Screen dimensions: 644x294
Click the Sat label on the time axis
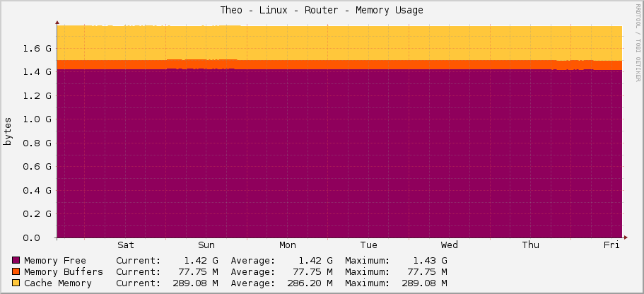point(126,245)
